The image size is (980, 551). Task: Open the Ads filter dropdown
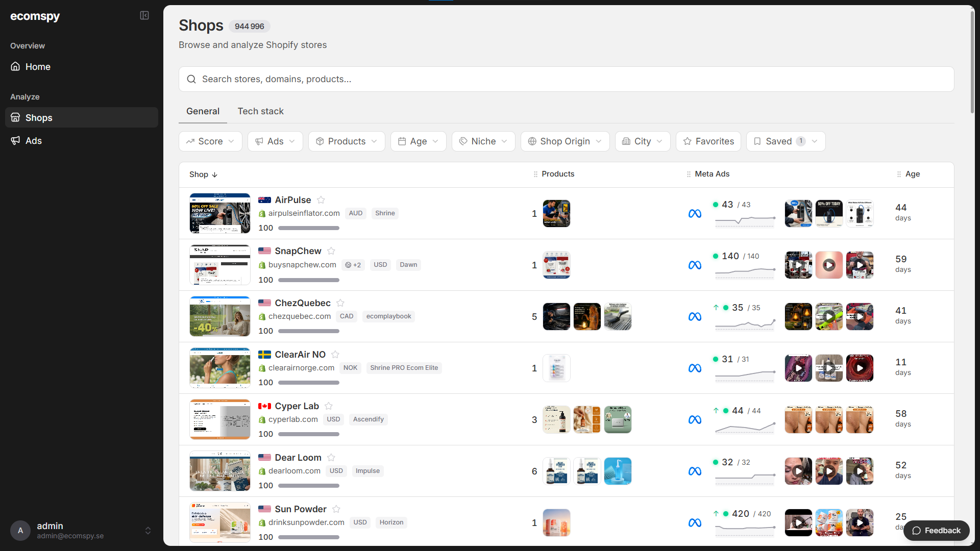pos(275,141)
